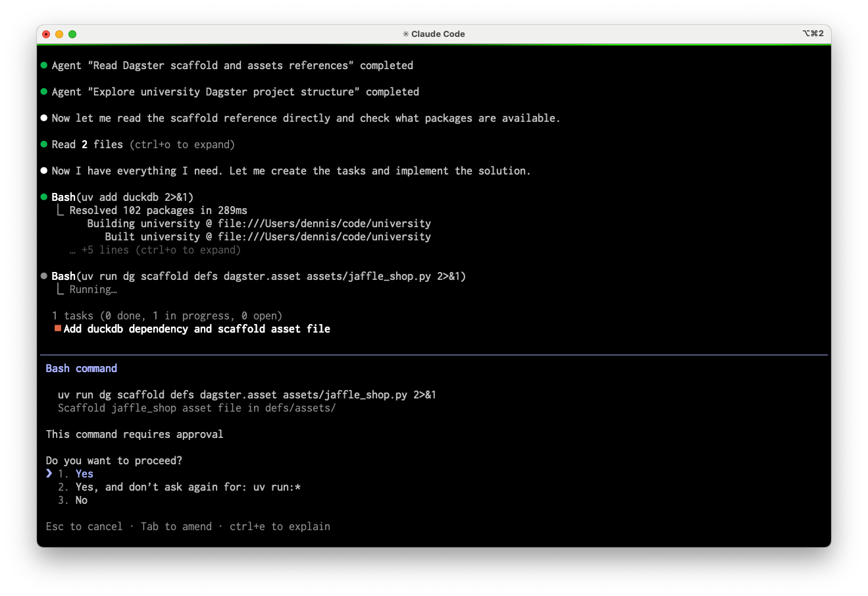Click the green status dot beside Read Dagster scaffold agent

(x=44, y=65)
